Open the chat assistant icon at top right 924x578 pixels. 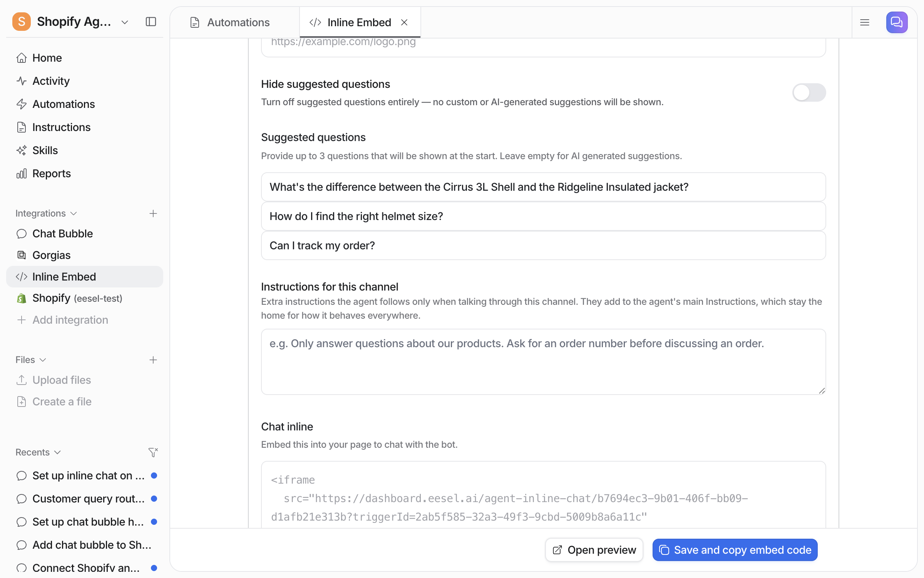pos(897,22)
